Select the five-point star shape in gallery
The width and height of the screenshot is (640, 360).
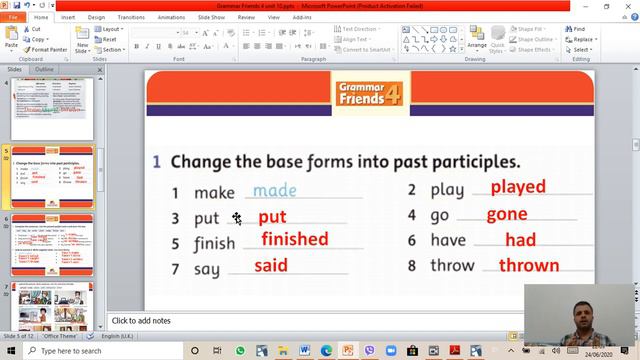pos(453,49)
